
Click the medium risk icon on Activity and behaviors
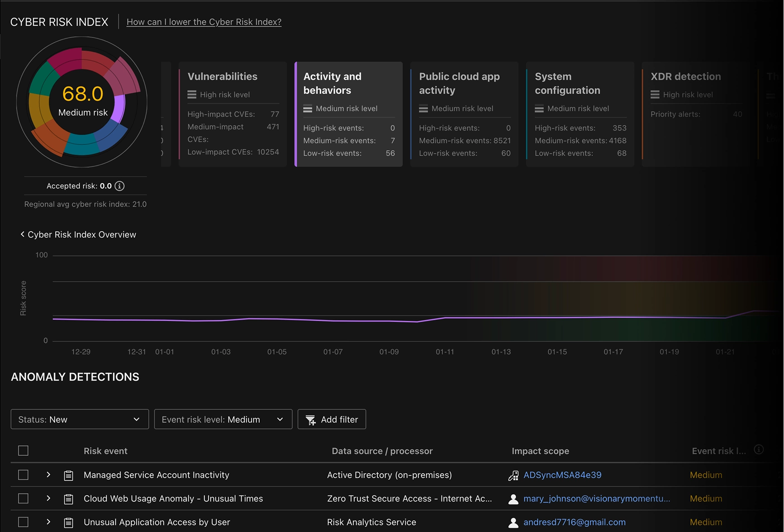pos(308,109)
